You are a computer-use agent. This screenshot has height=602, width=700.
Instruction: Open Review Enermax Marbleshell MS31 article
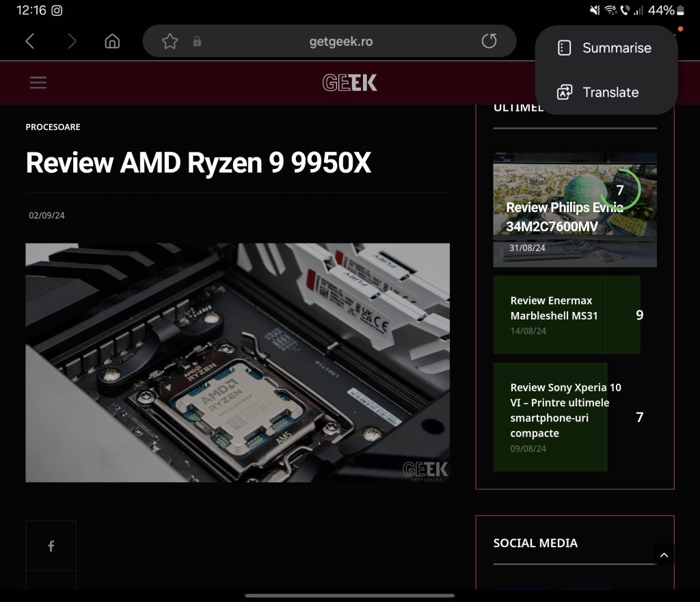coord(567,315)
